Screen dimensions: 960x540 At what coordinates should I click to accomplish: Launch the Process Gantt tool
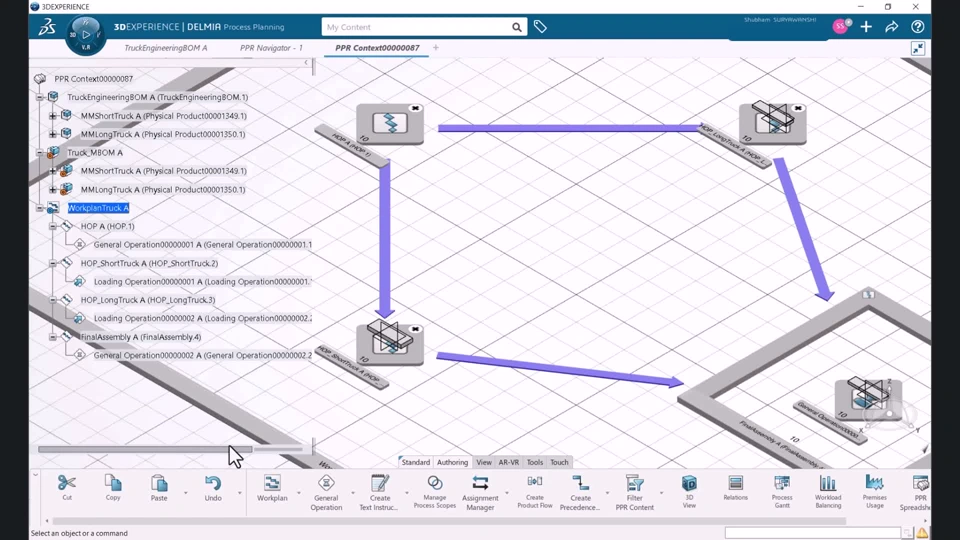[782, 483]
